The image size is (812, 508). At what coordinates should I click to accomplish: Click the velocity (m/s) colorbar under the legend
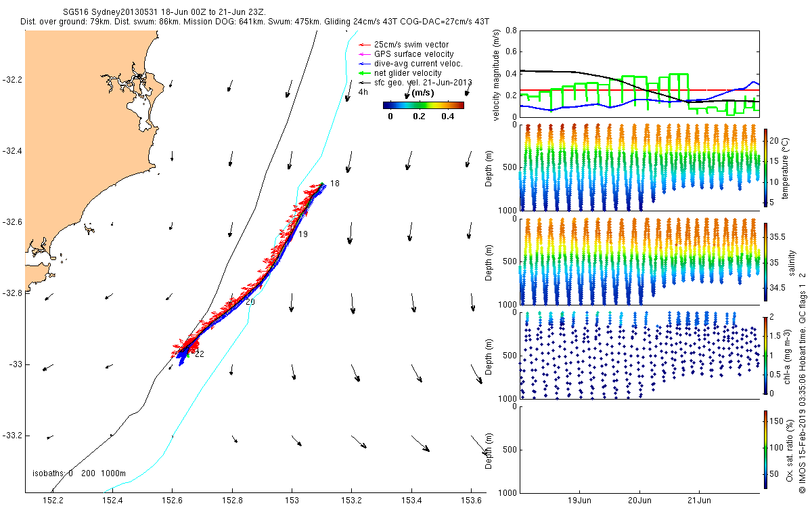[423, 105]
